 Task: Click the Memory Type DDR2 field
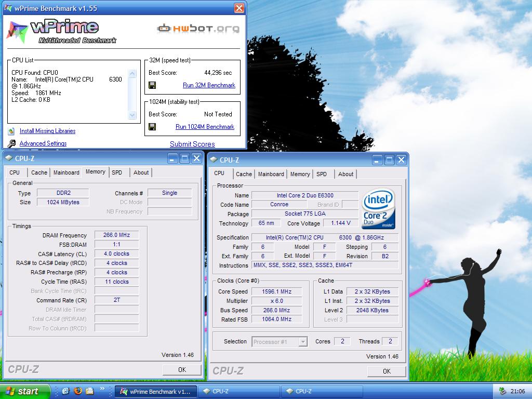click(x=63, y=193)
